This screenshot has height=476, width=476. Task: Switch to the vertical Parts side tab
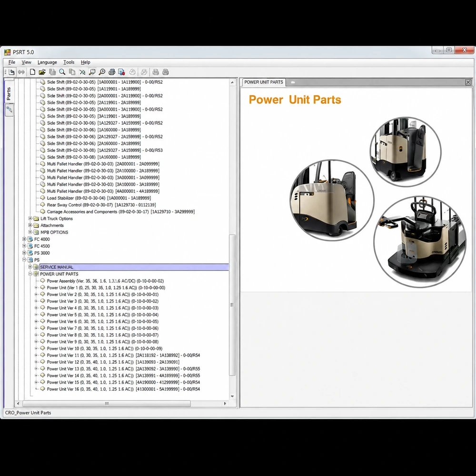click(x=9, y=93)
